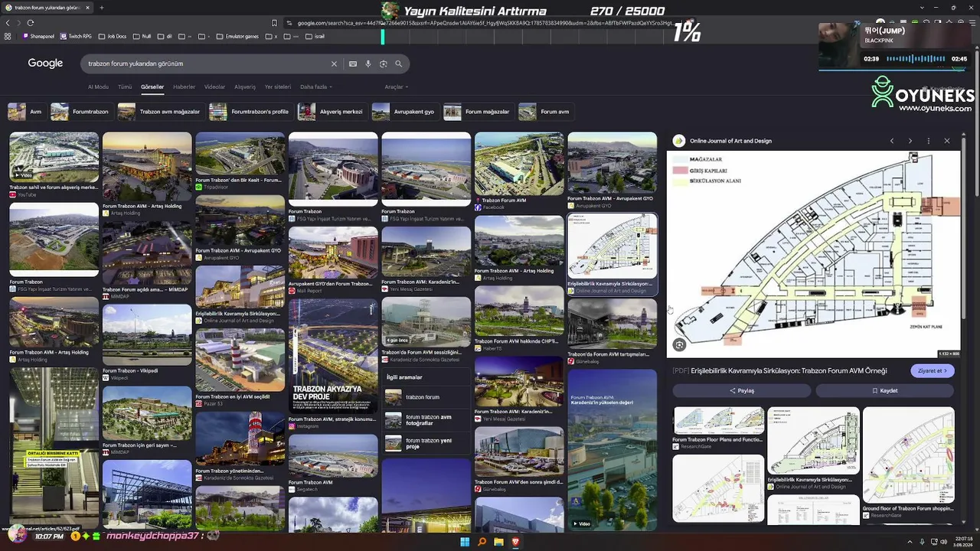Filter by Forumtrabzon's profile chip
The width and height of the screenshot is (980, 551).
[250, 112]
